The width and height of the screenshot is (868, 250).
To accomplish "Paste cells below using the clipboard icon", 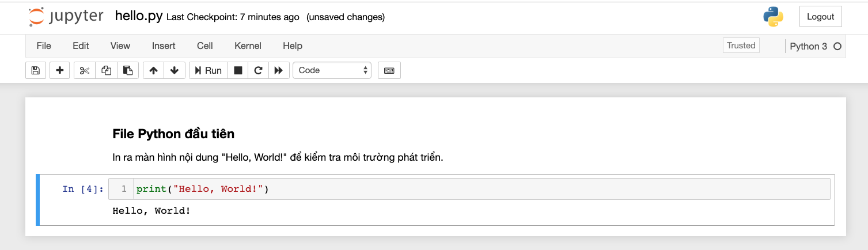I will coord(128,70).
